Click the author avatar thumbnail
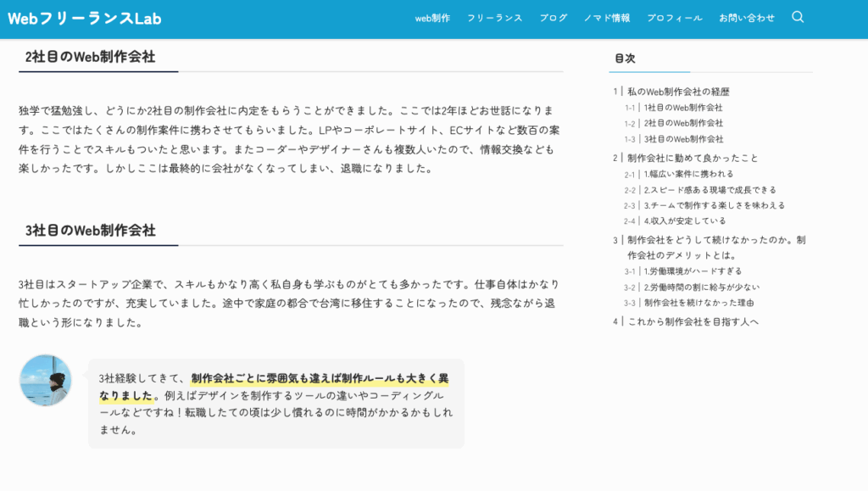Screen dimensions: 868x491 click(x=46, y=380)
